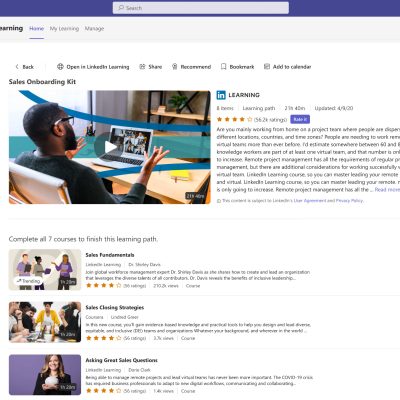Click the '(56.2k ratings)' count text
This screenshot has height=400, width=400.
click(x=270, y=120)
